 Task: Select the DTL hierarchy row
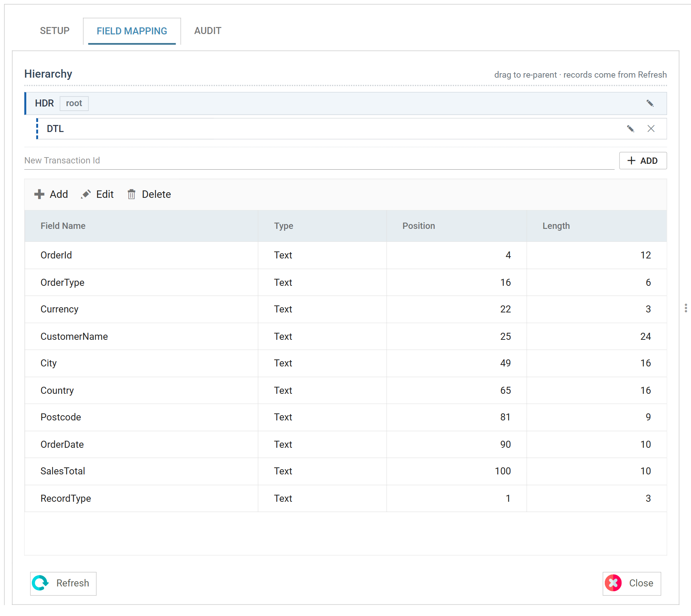351,129
